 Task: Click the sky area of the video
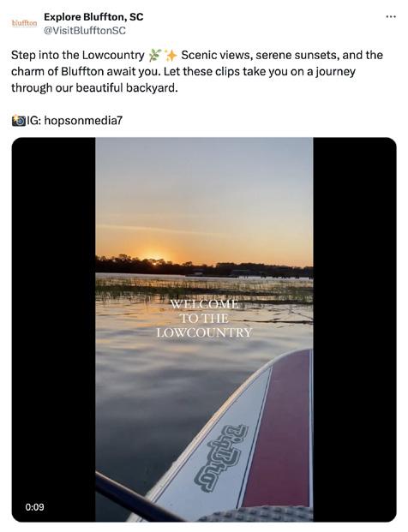(x=204, y=194)
